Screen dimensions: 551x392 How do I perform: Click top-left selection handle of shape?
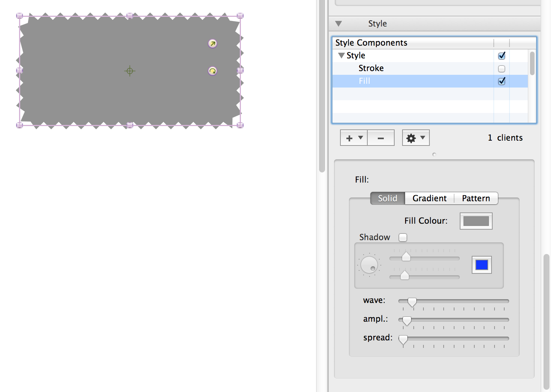point(19,16)
